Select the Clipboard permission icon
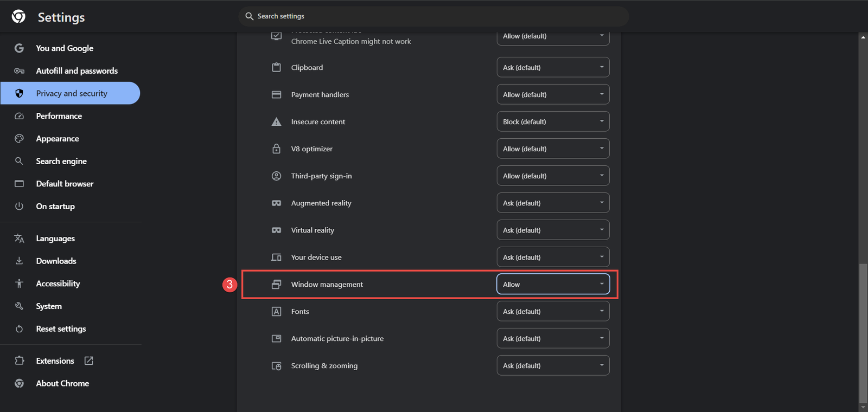868x412 pixels. 277,67
